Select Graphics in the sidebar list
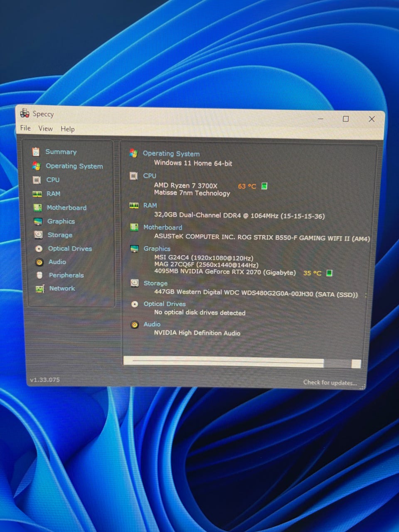The height and width of the screenshot is (532, 399). (x=61, y=221)
